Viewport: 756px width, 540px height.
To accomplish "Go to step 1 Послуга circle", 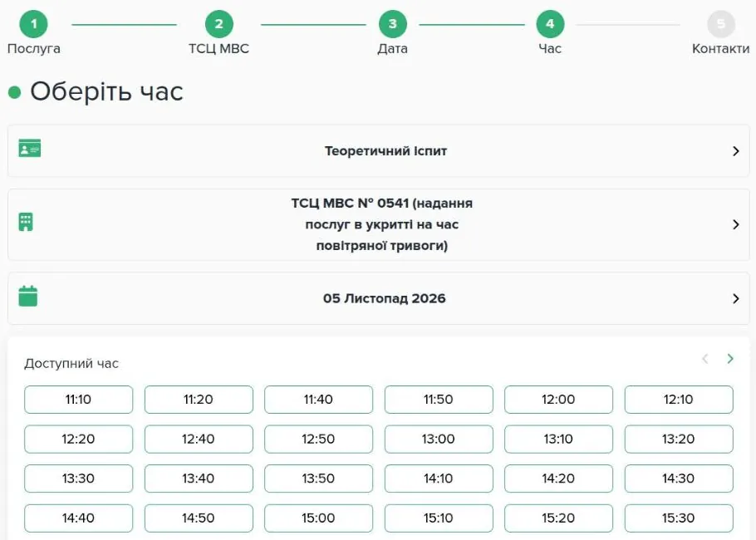I will point(34,23).
